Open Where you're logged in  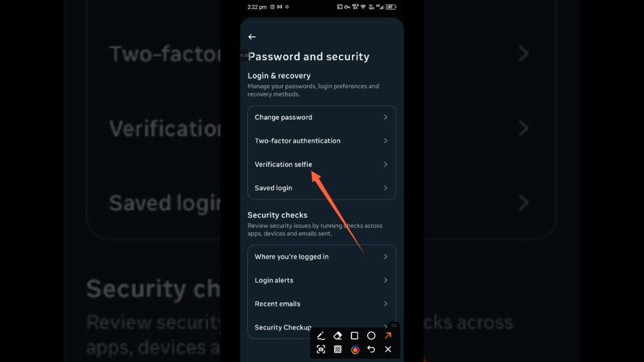click(321, 257)
